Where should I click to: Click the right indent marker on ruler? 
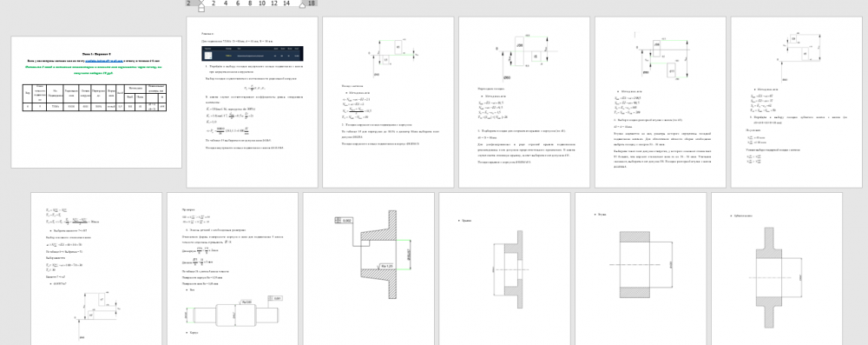point(302,5)
